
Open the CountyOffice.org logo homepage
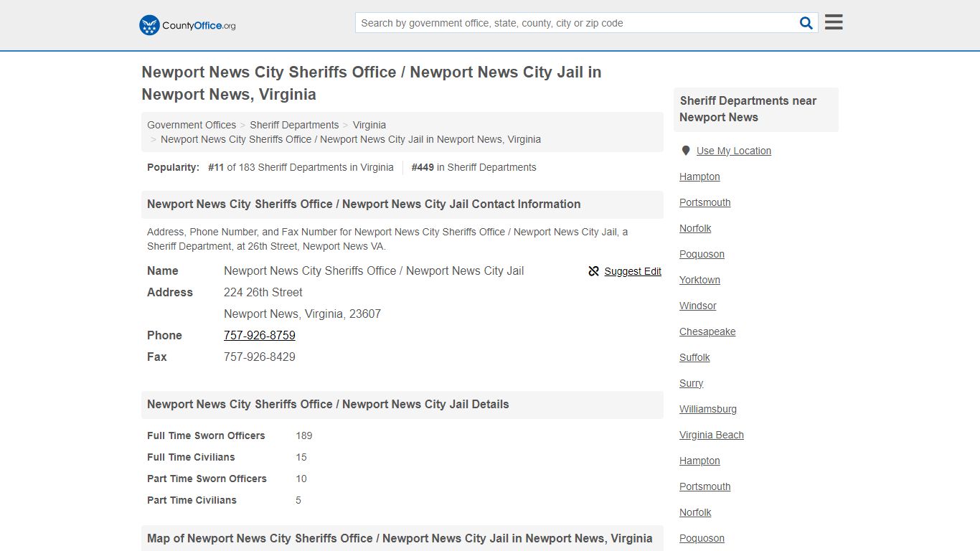point(187,25)
